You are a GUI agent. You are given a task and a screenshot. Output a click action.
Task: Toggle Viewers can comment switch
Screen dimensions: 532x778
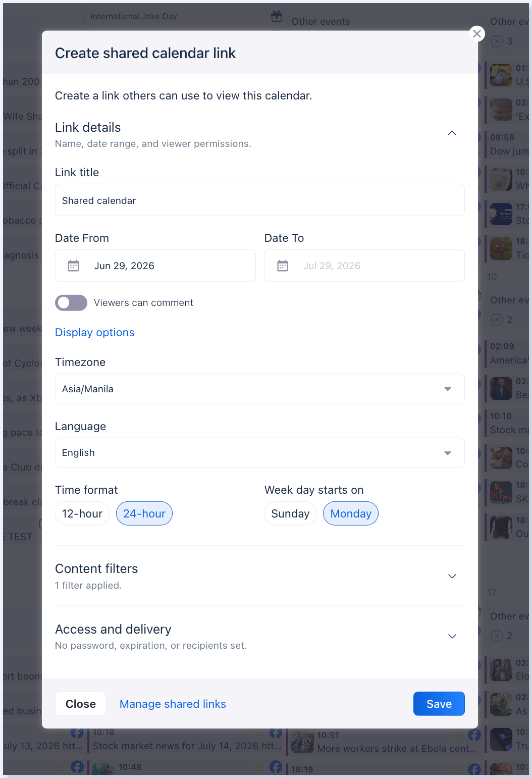71,303
